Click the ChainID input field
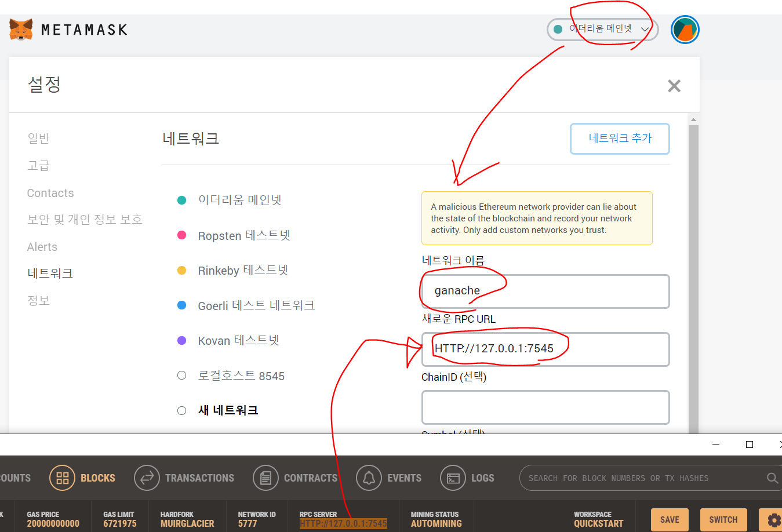 tap(545, 407)
